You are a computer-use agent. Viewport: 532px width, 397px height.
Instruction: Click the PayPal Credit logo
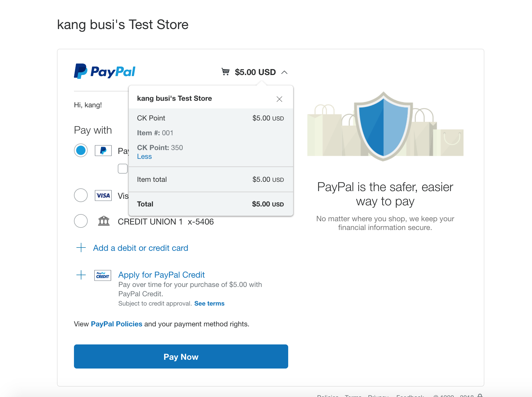tap(103, 275)
